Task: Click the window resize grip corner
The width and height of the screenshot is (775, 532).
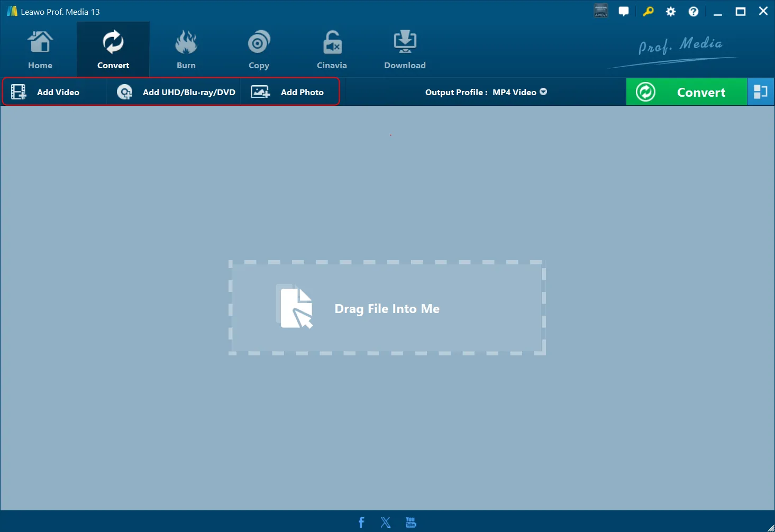Action: tap(770, 527)
